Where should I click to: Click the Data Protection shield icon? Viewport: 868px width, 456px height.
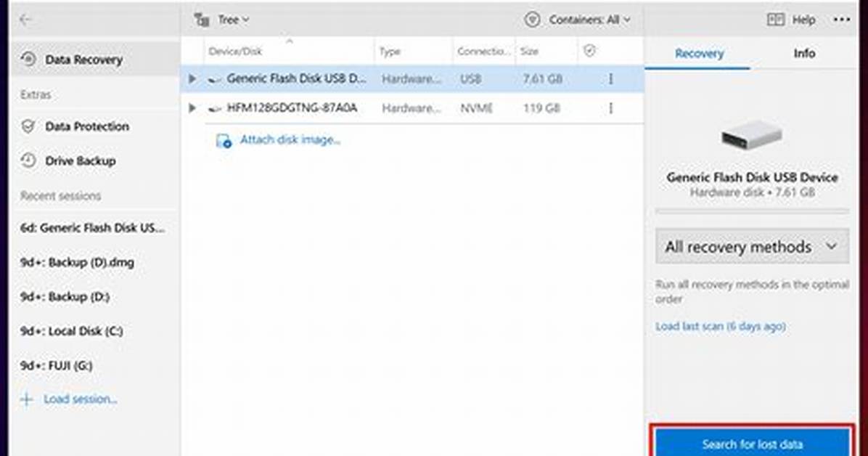click(28, 126)
